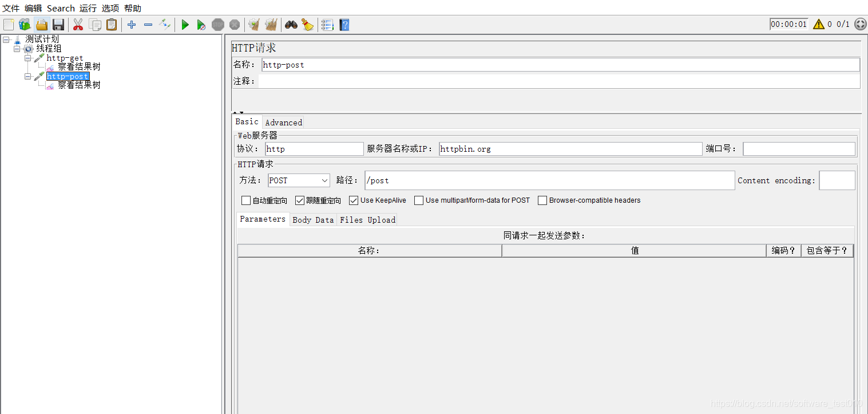Uncheck the 跟随重定向 checkbox
This screenshot has width=868, height=414.
(300, 200)
